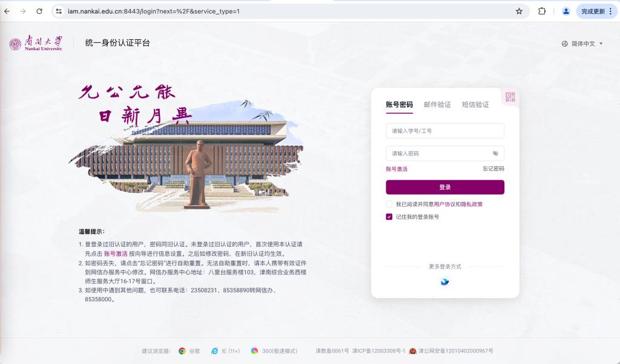Open the three-dot browser menu
This screenshot has width=620, height=364.
611,11
